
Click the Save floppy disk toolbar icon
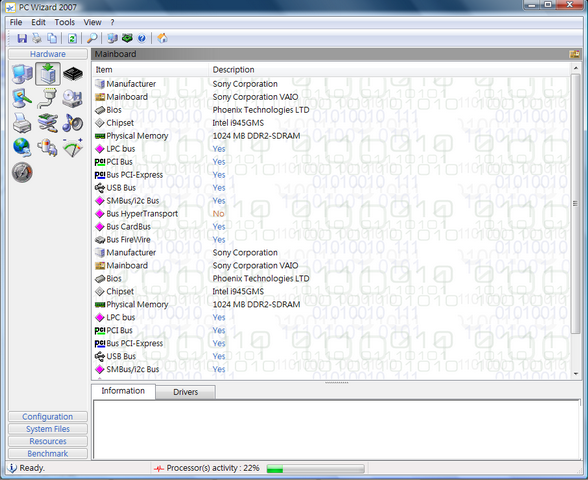22,38
